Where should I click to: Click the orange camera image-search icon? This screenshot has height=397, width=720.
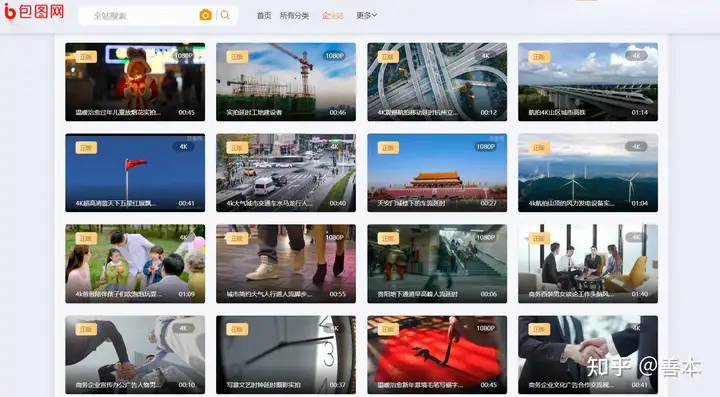205,15
